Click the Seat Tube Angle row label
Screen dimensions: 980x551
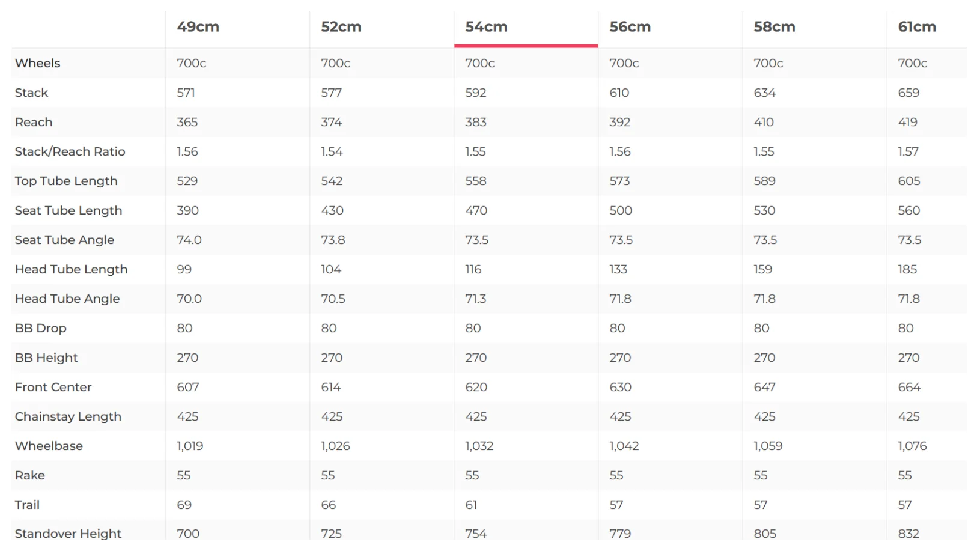coord(64,240)
